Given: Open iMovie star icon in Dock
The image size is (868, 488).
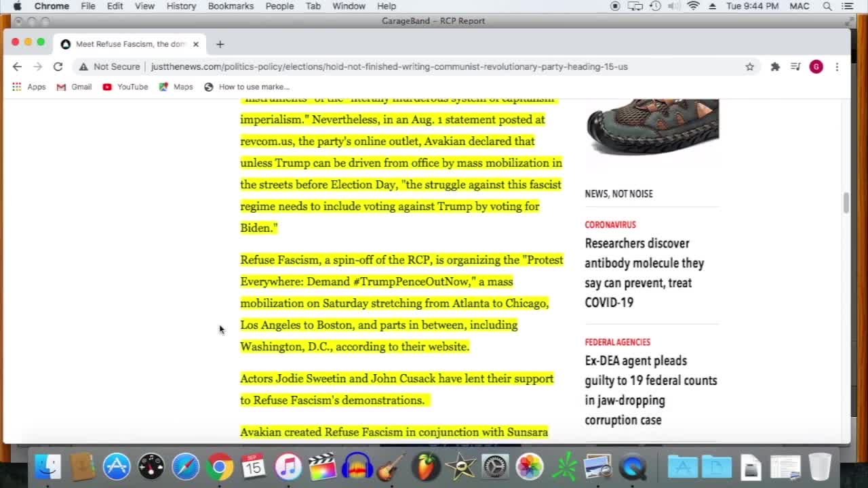Looking at the screenshot, I should 460,466.
